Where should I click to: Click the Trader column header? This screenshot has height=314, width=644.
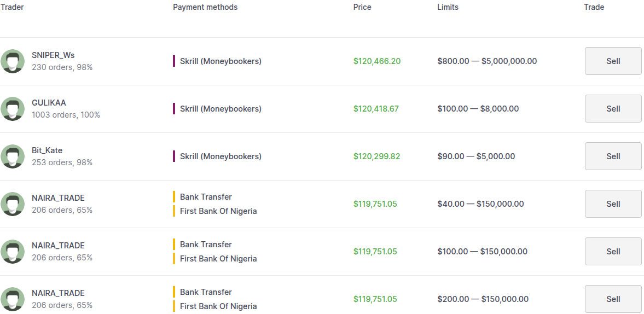click(x=12, y=7)
